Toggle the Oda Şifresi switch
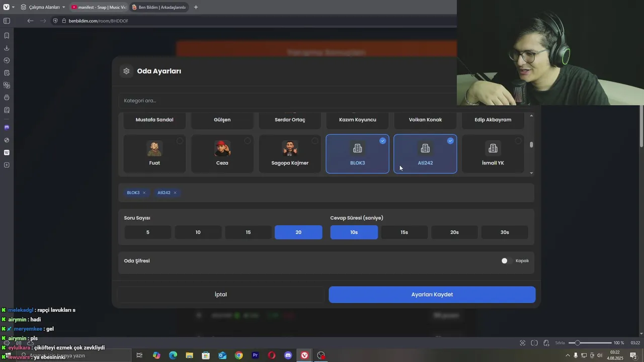644x362 pixels. [506, 260]
